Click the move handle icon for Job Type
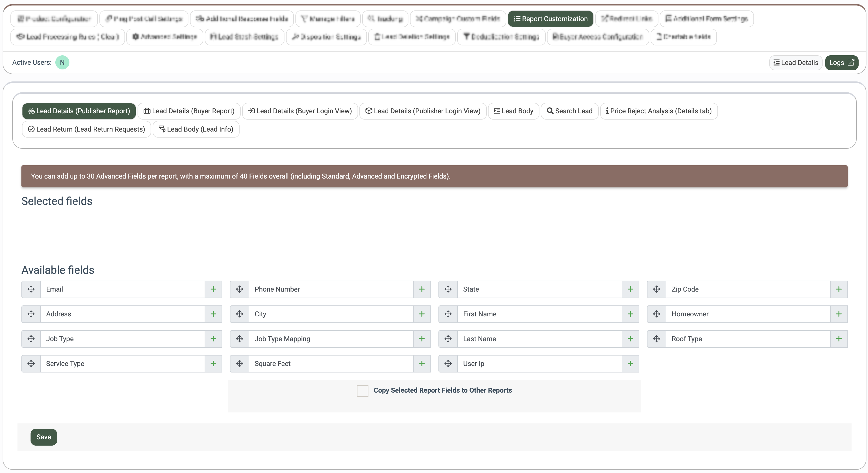Viewport: 868px width, 473px height. tap(31, 339)
